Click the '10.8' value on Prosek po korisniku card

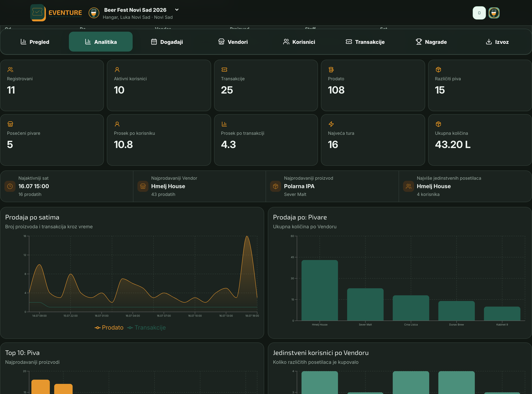click(x=123, y=145)
